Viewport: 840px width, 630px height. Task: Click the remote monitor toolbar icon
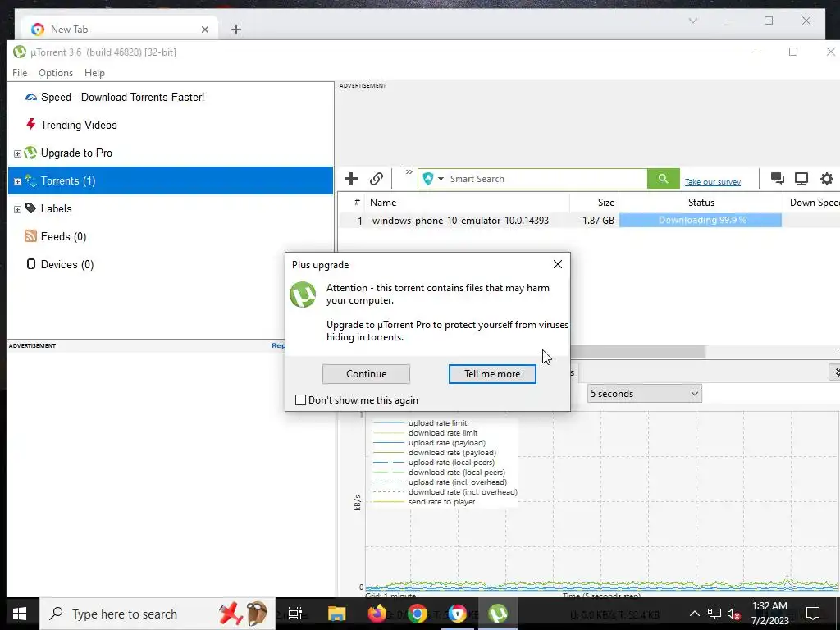pyautogui.click(x=801, y=179)
